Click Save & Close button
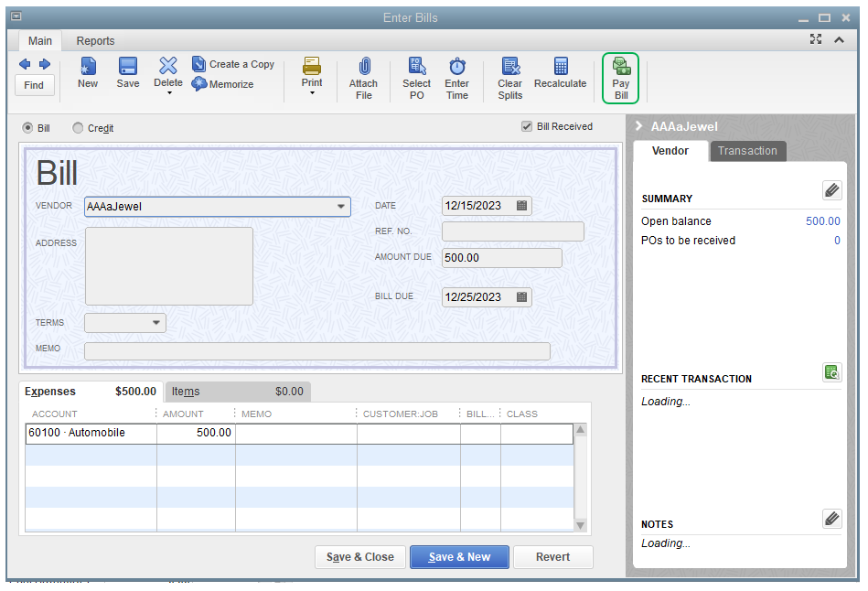868x591 pixels. 360,557
